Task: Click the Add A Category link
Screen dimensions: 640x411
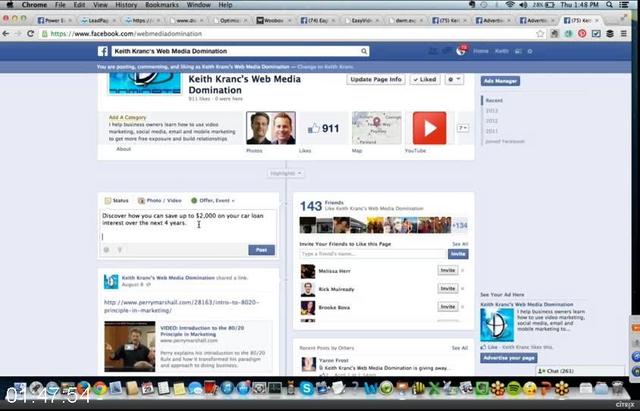Action: [x=127, y=117]
